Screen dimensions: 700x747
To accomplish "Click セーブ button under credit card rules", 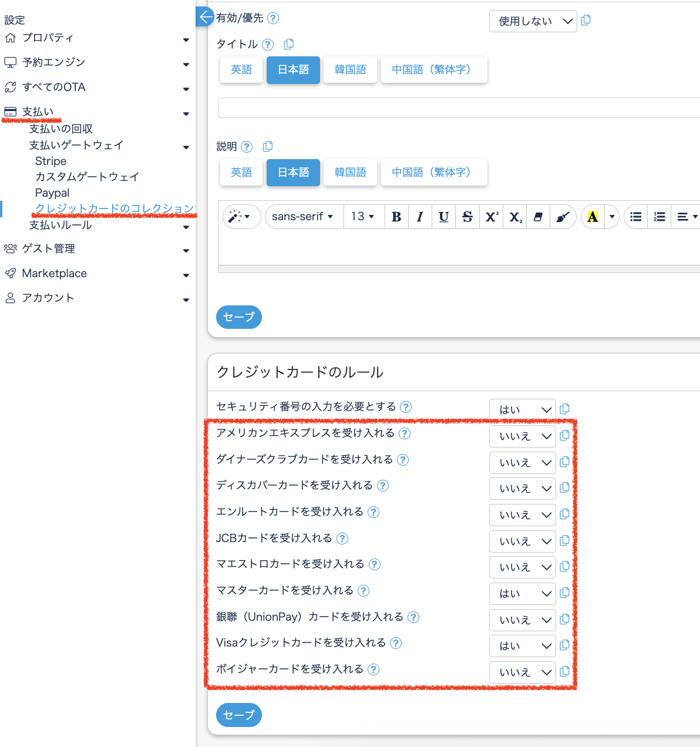I will [238, 715].
